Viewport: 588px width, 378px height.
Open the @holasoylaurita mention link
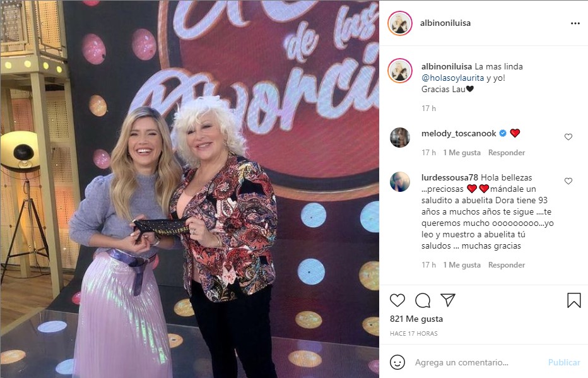[452, 78]
